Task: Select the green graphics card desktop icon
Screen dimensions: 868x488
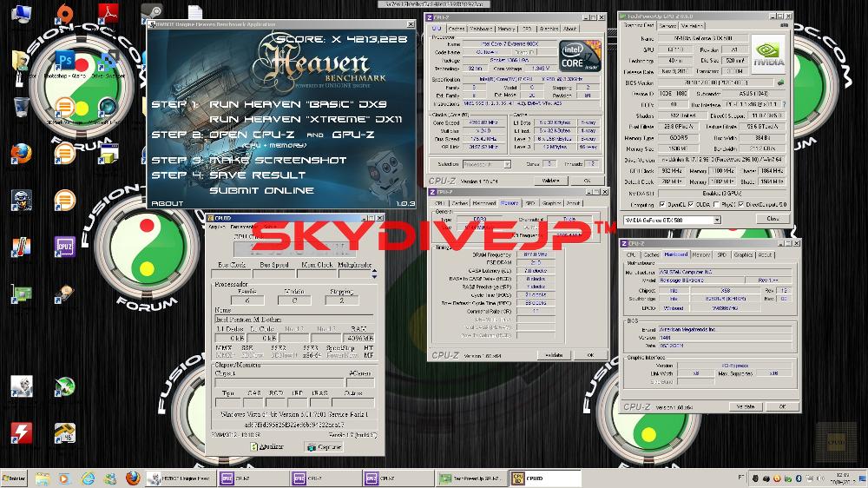Action: [21, 293]
